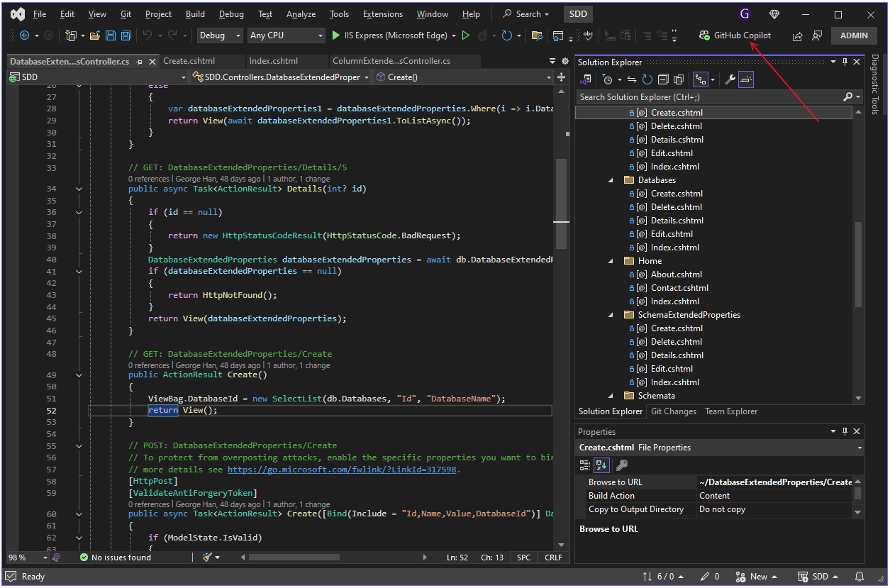Click the ADMIN button
Viewport: 890px width, 588px height.
(x=853, y=35)
